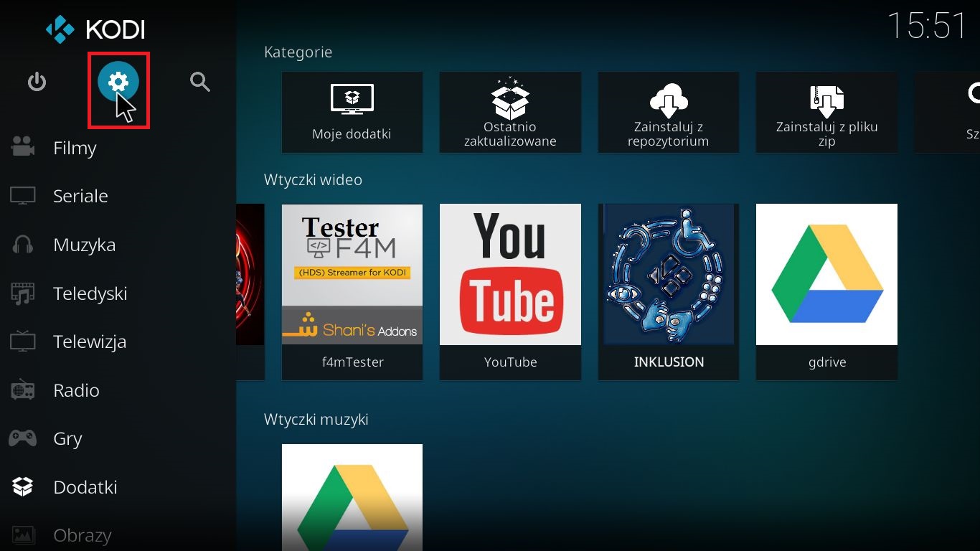The height and width of the screenshot is (551, 980).
Task: Click the Filmy camera icon
Action: point(23,147)
